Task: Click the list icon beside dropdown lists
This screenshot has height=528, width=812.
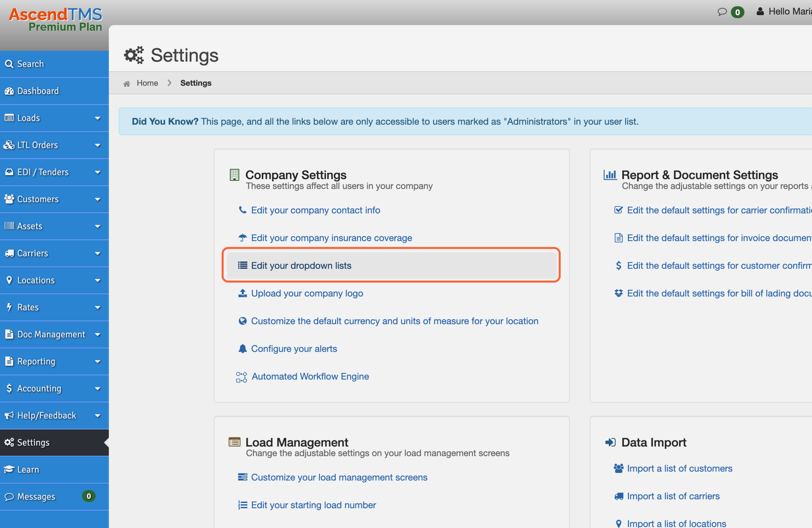Action: (x=242, y=265)
